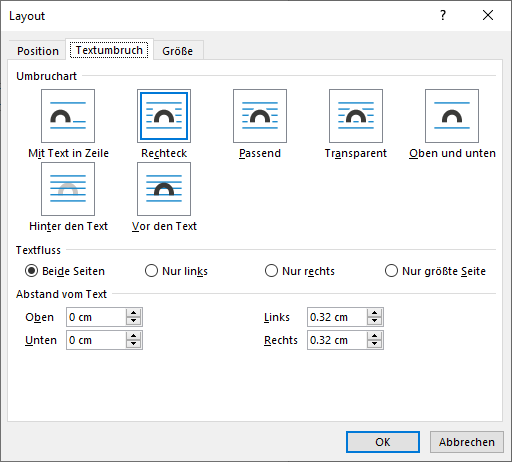512x462 pixels.
Task: Select 'Nur größte Seite' option
Action: pyautogui.click(x=391, y=271)
